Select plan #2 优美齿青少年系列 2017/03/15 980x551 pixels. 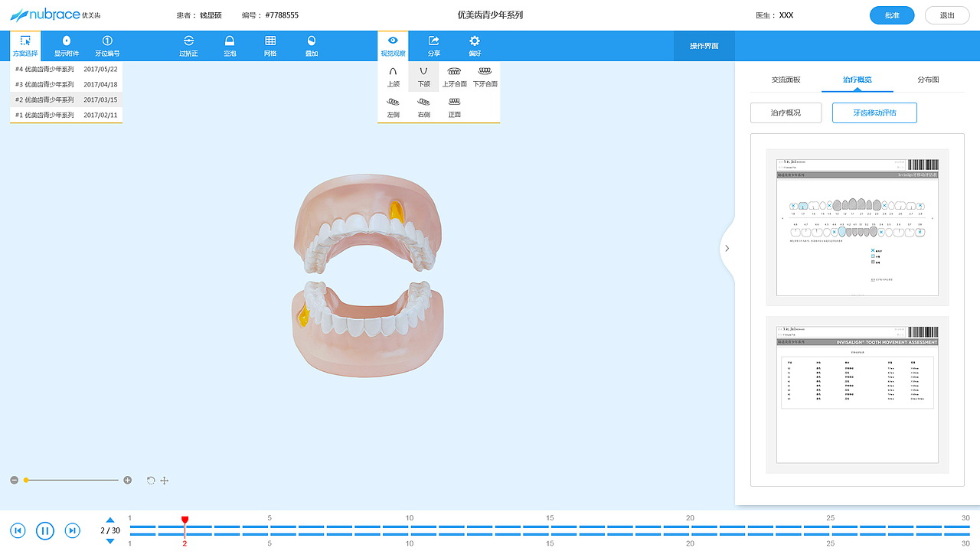pyautogui.click(x=67, y=99)
